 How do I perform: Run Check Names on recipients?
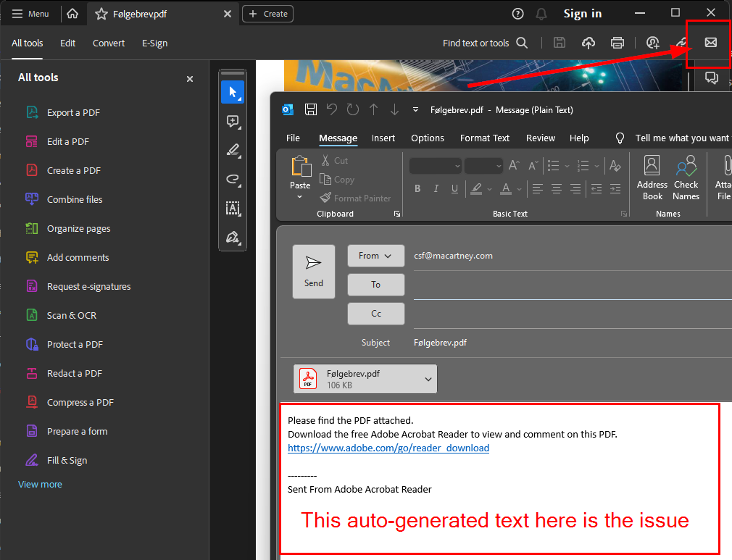tap(686, 177)
